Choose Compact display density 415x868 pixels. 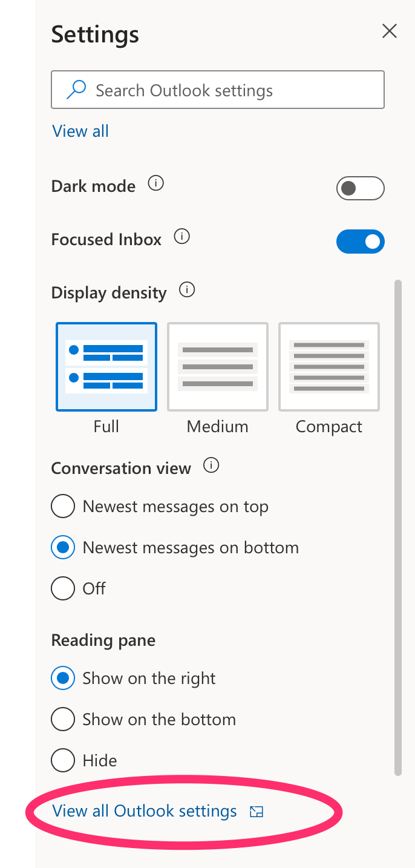pos(329,367)
